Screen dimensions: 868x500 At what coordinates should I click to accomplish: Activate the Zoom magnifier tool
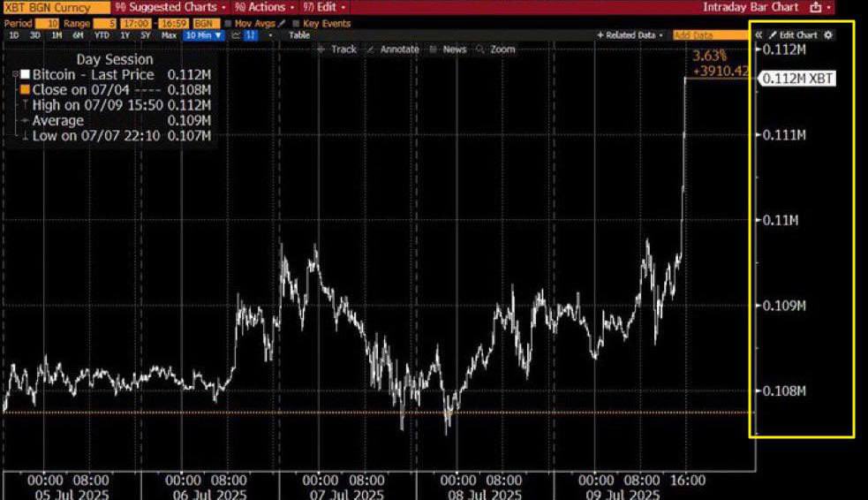[495, 49]
